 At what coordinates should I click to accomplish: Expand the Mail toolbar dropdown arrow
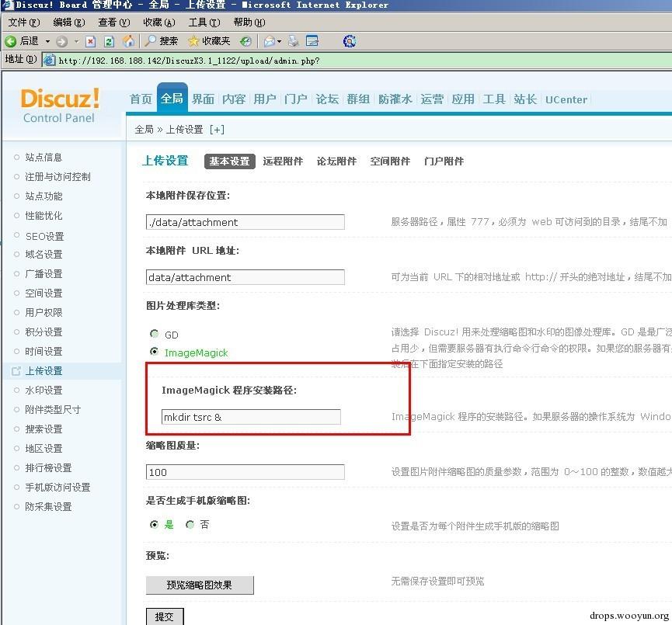click(x=280, y=41)
